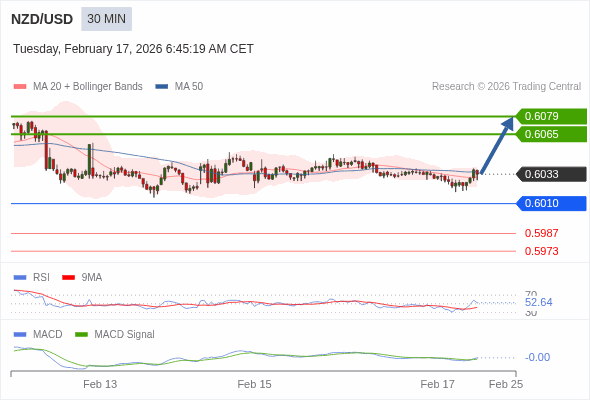Click the 30 MIN timeframe button
The image size is (590, 400).
pyautogui.click(x=106, y=19)
